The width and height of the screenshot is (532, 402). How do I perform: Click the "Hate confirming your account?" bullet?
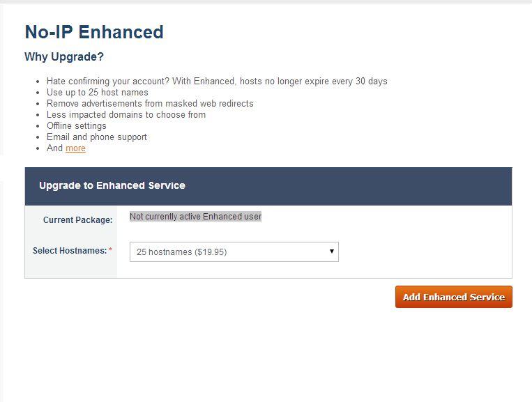[x=216, y=82]
